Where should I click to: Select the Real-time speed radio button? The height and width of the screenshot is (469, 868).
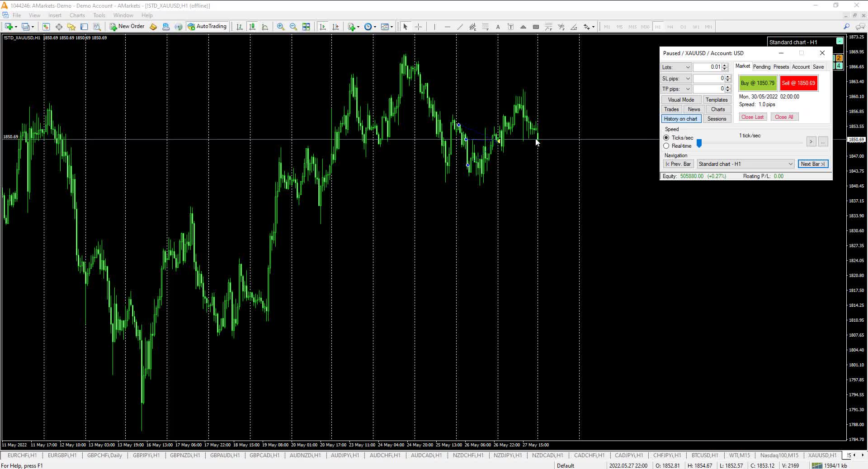point(666,146)
